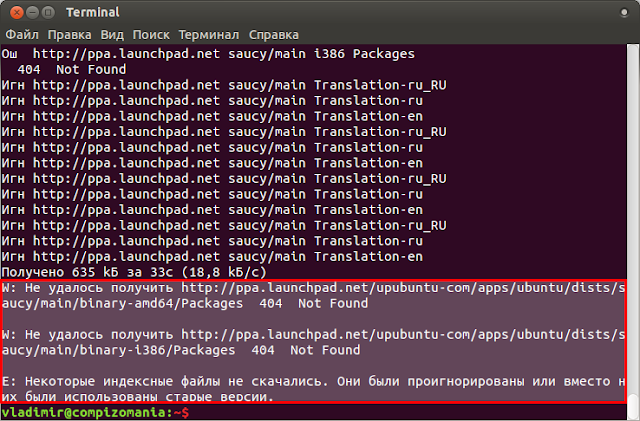This screenshot has height=421, width=640.
Task: Open the Поиск menu
Action: (x=151, y=35)
